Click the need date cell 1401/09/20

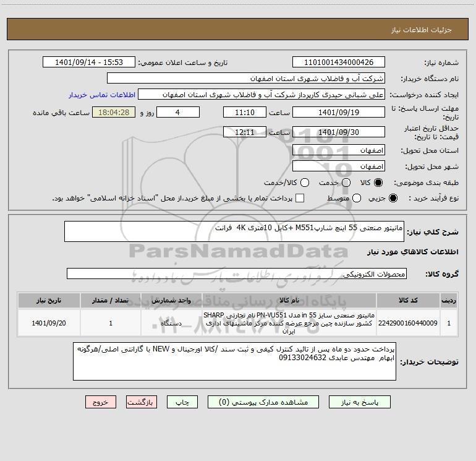point(49,323)
